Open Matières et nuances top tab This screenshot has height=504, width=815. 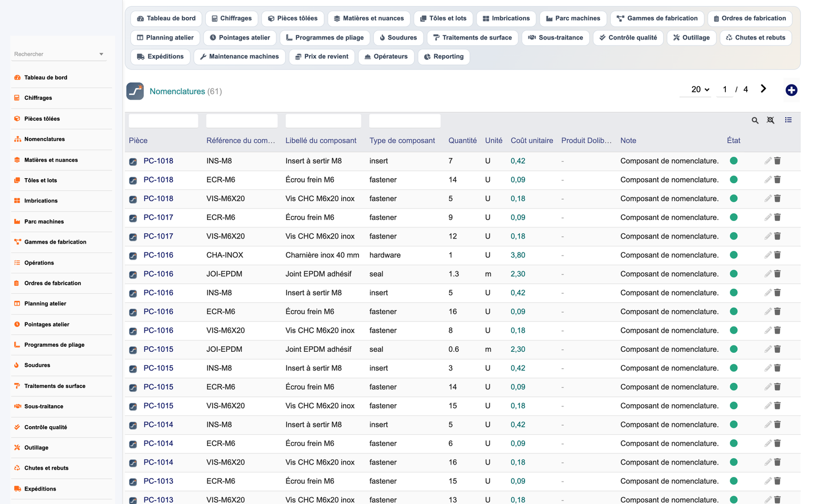pos(368,18)
